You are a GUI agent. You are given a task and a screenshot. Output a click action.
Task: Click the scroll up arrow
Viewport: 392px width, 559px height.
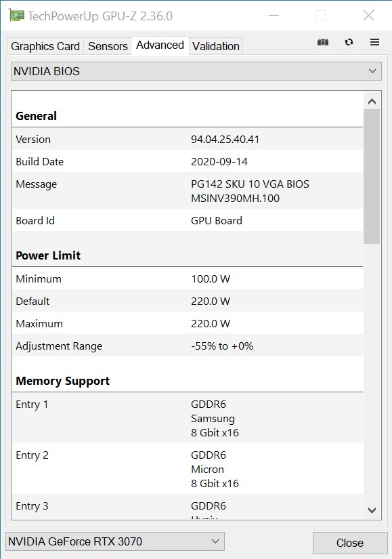tap(372, 102)
